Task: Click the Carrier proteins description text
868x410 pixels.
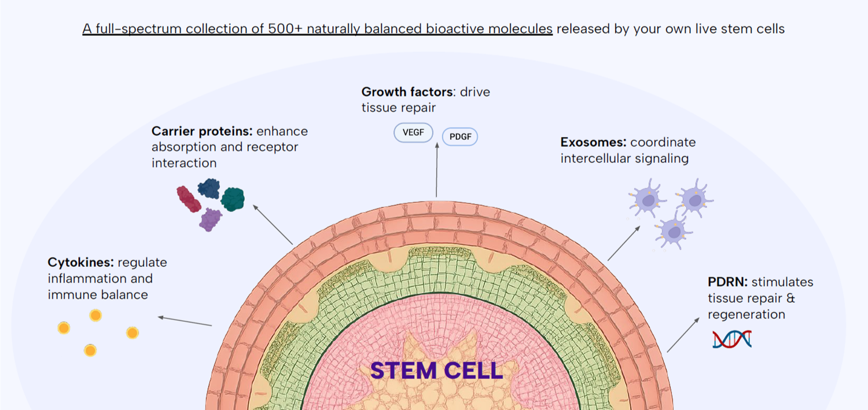Action: pyautogui.click(x=230, y=147)
